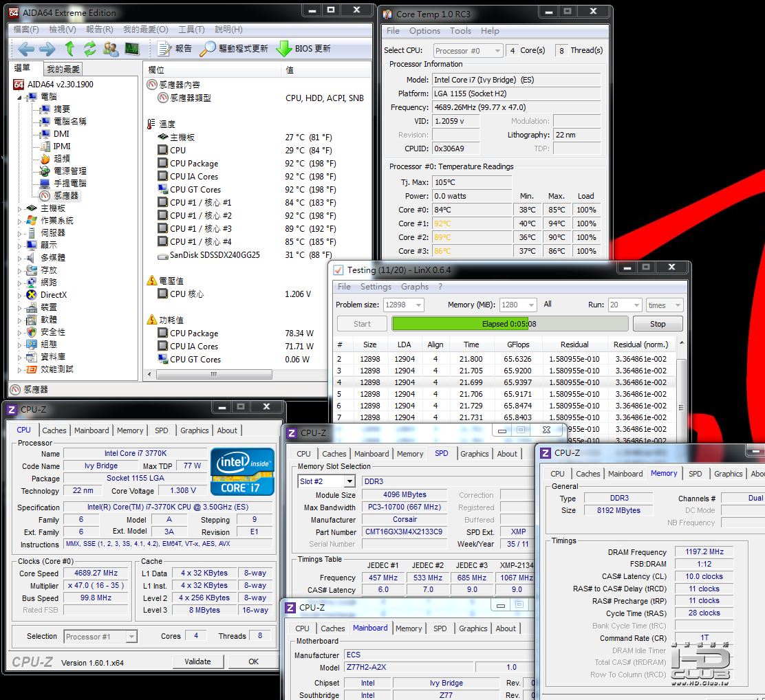Open the LinX Problem size dropdown
This screenshot has width=765, height=700.
(403, 305)
